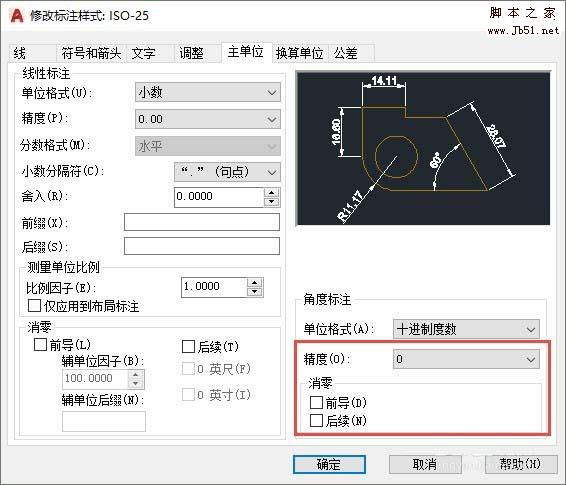Expand the linear 精度(P) dropdown showing 0.00
The width and height of the screenshot is (566, 485).
pos(208,119)
